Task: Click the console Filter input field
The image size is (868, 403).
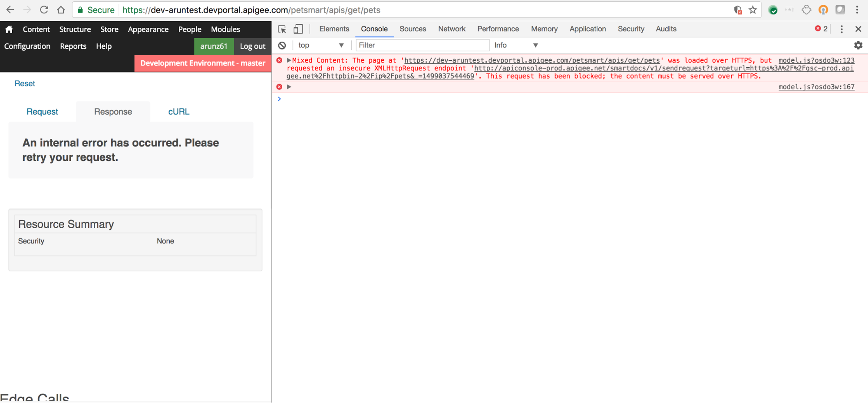Action: click(x=422, y=45)
